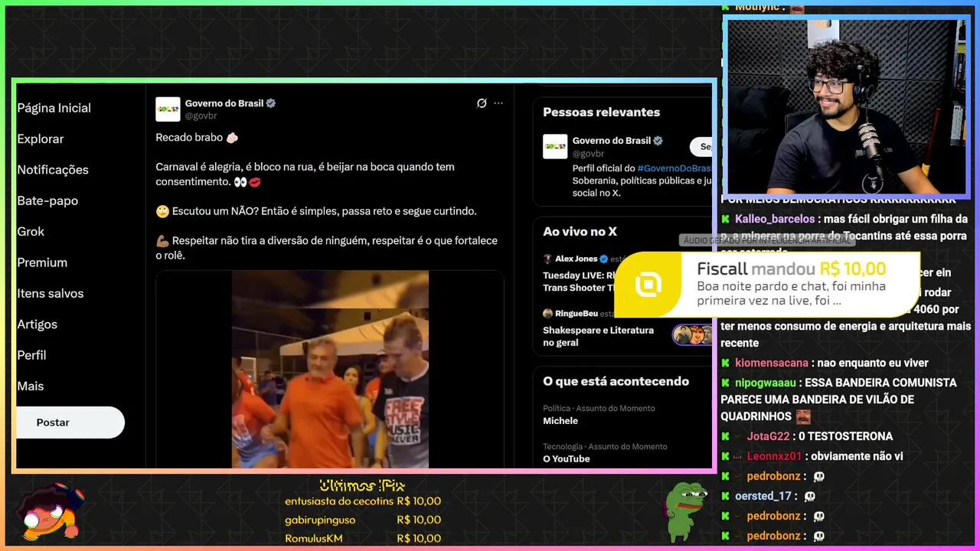Click the Fiscall Pix donation alert
The image size is (980, 551).
coord(767,285)
